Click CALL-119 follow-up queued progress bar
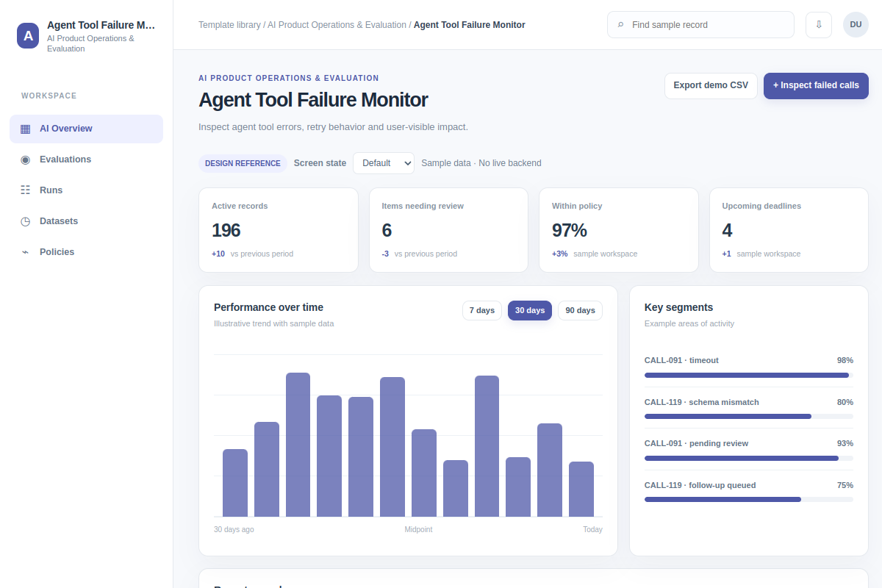This screenshot has height=588, width=882. click(749, 499)
